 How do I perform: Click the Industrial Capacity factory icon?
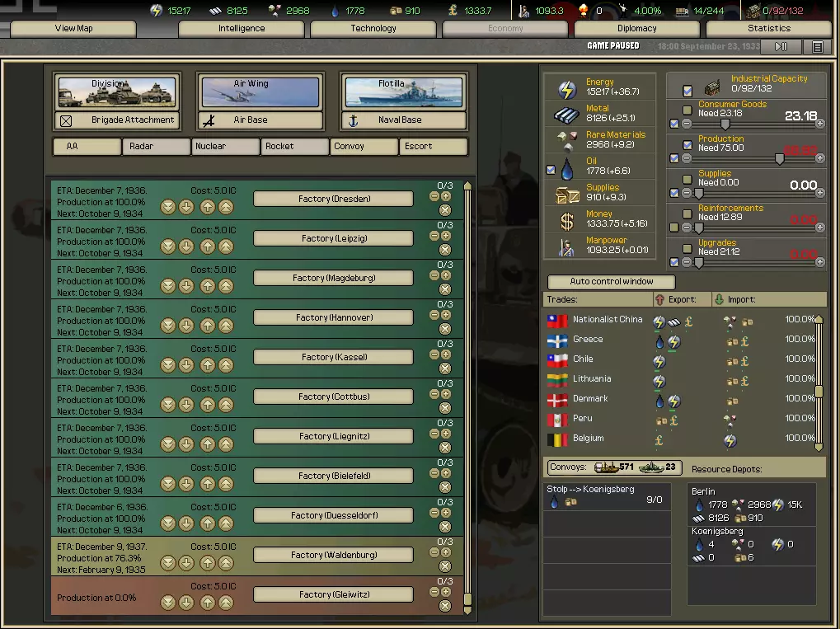coord(712,87)
